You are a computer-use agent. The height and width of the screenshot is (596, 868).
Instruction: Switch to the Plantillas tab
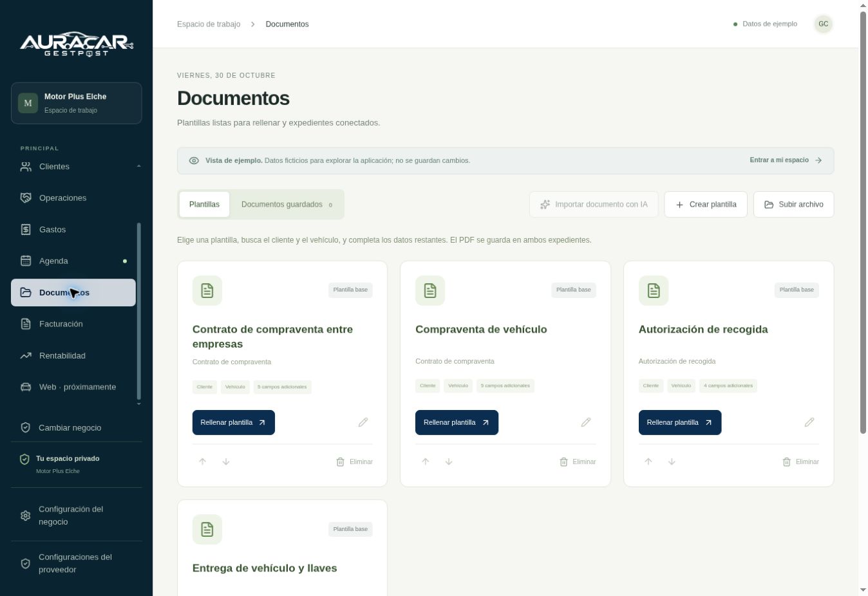click(204, 204)
